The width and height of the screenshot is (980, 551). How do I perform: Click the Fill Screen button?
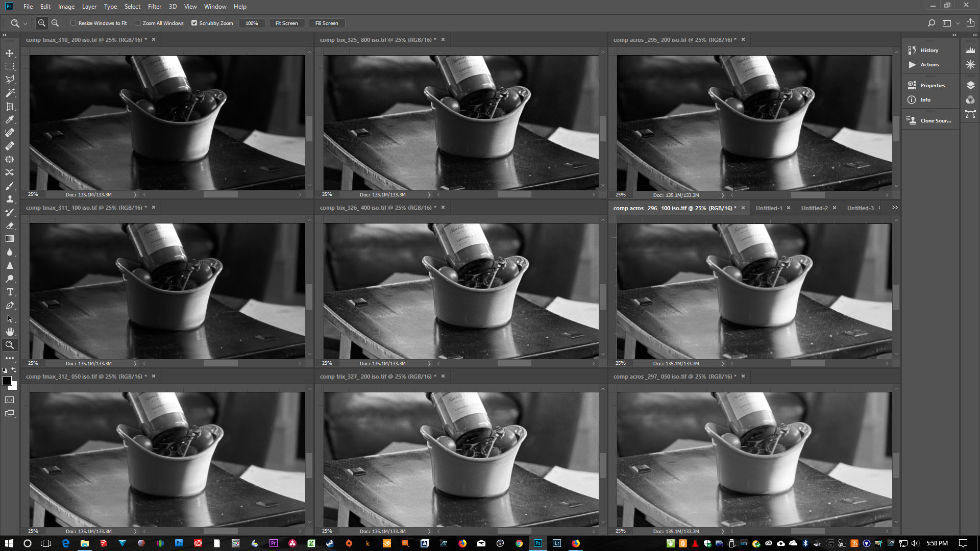(x=327, y=23)
